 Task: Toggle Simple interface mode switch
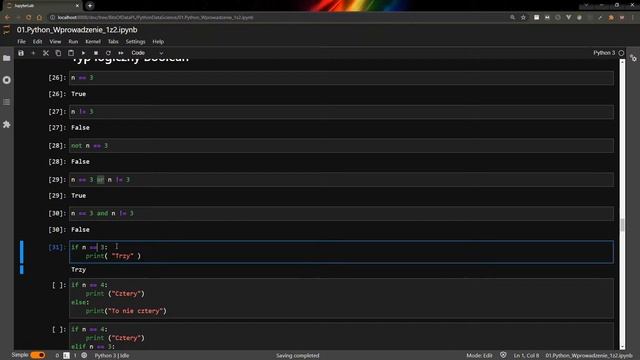(38, 355)
